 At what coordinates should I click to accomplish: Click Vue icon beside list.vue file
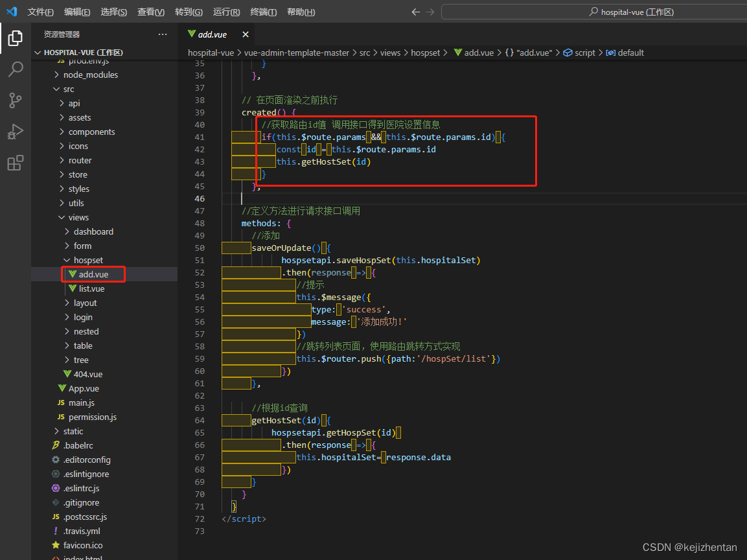(x=73, y=288)
